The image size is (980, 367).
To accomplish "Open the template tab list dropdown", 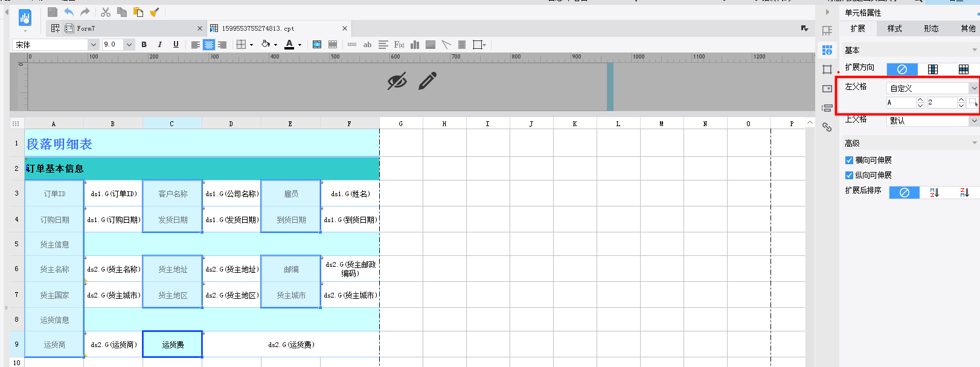I will (x=804, y=28).
